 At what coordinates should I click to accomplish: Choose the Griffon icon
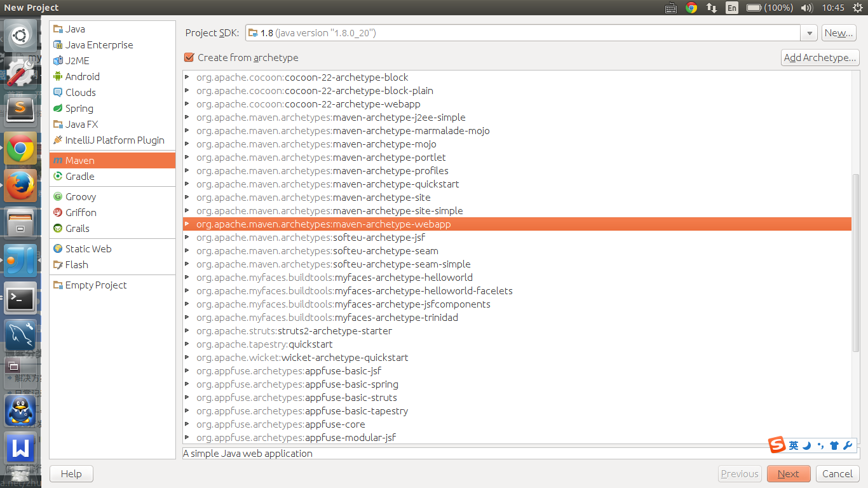point(58,213)
